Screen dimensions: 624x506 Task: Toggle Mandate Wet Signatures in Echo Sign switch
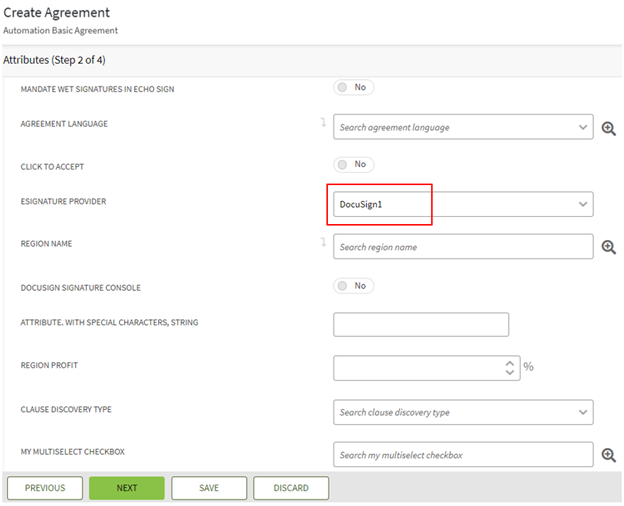[353, 88]
